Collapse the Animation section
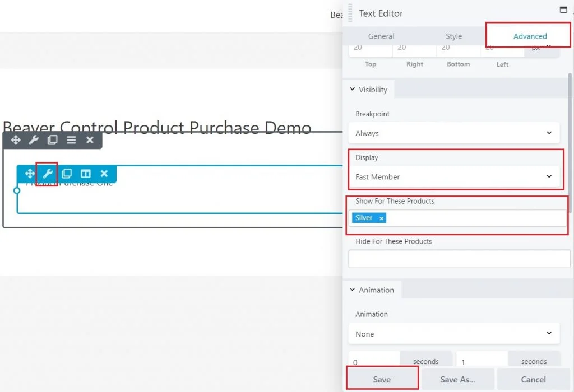574x392 pixels. tap(371, 290)
